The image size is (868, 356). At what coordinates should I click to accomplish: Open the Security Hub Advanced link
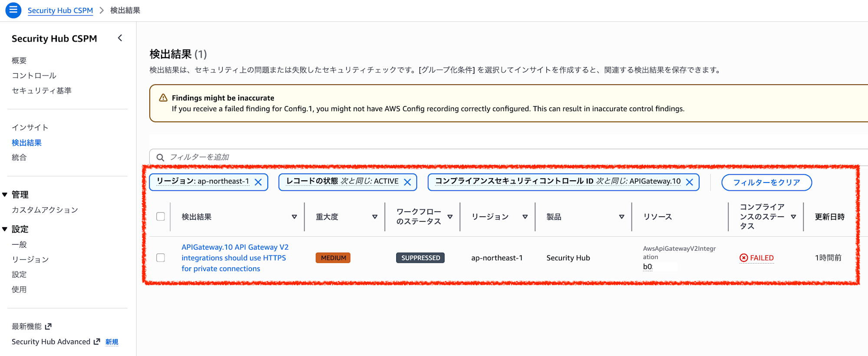[x=51, y=342]
